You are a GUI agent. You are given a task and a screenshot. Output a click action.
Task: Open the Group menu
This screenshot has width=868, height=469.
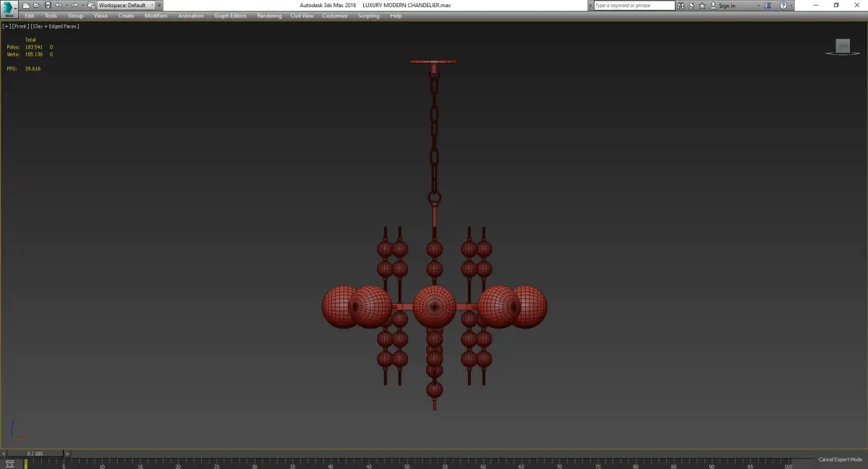76,15
